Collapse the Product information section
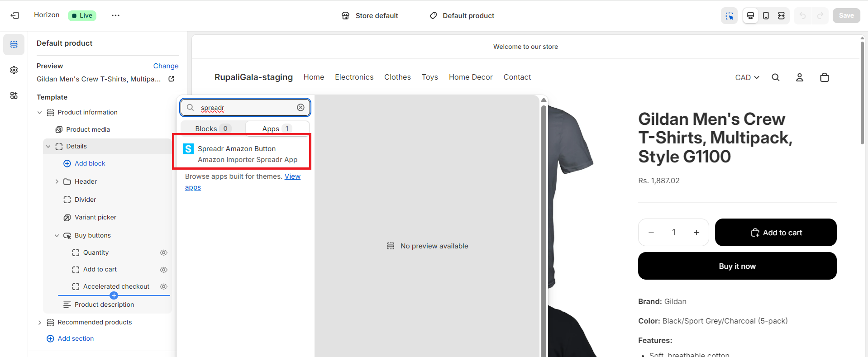 tap(39, 112)
